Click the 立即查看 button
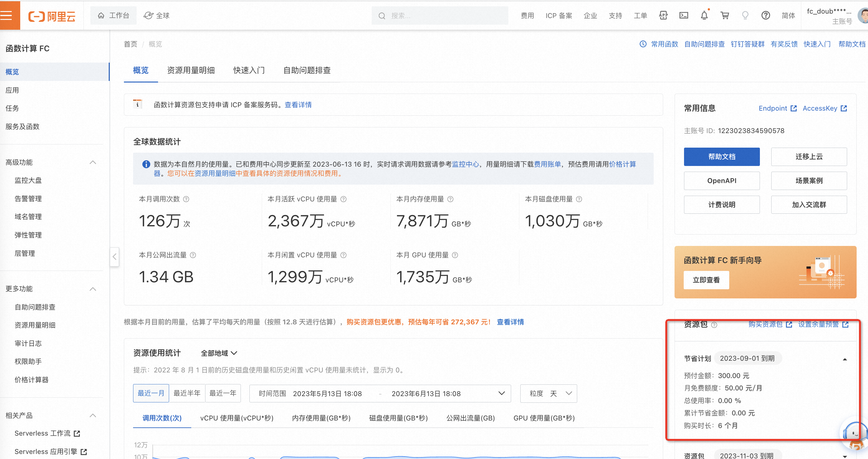Screen dimensions: 868x459 706,280
